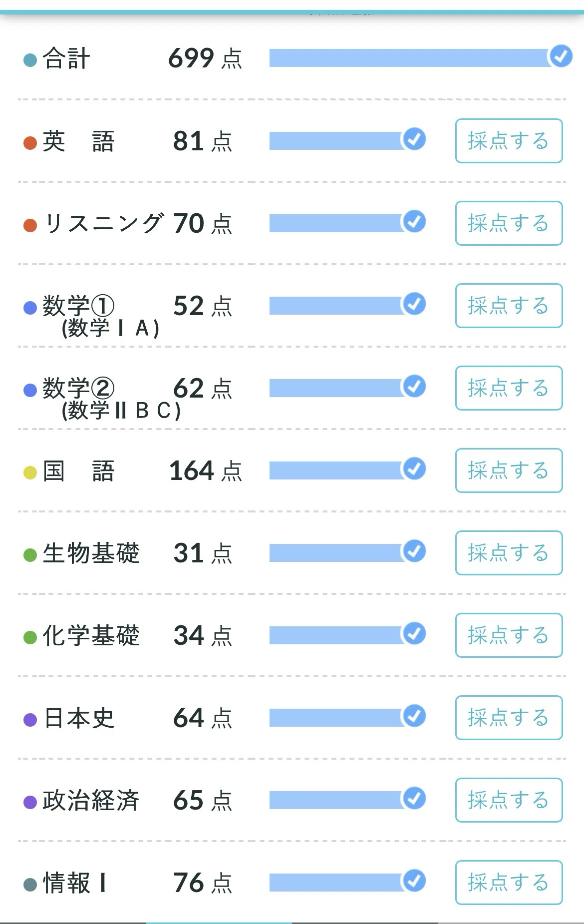Tap 採点する for 情報Ⅰ

coord(509,883)
